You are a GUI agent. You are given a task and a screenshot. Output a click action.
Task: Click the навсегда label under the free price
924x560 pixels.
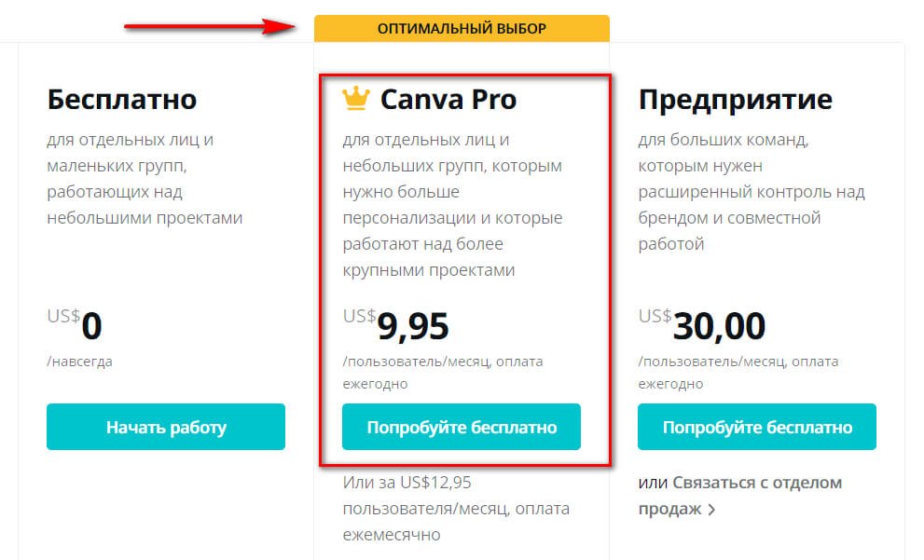point(79,362)
